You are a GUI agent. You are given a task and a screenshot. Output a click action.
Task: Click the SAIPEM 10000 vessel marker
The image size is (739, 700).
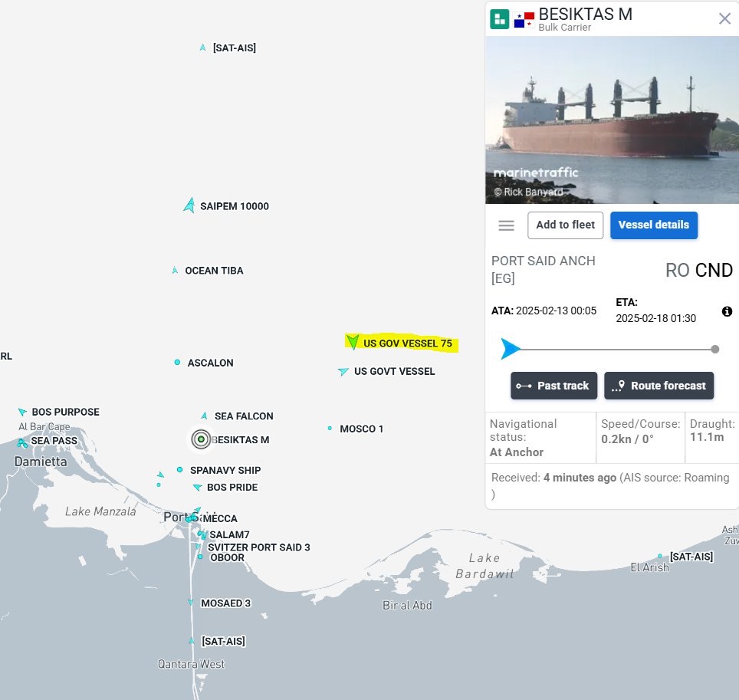tap(189, 205)
